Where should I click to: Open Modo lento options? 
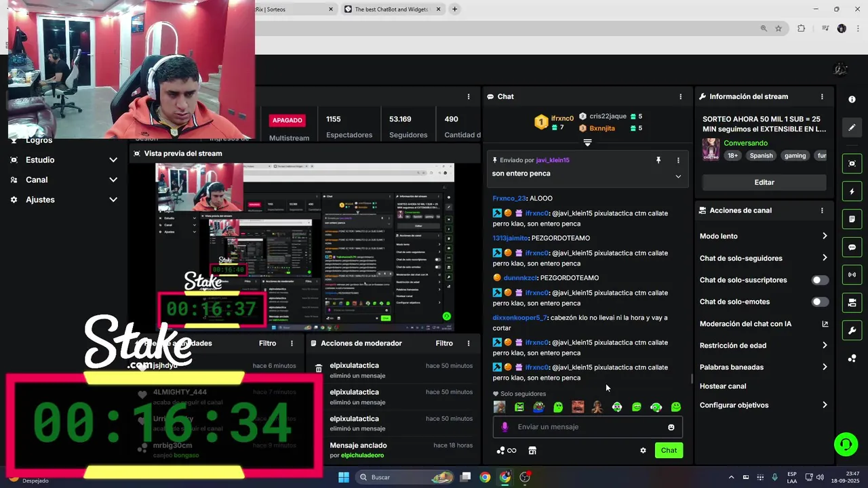click(x=764, y=236)
